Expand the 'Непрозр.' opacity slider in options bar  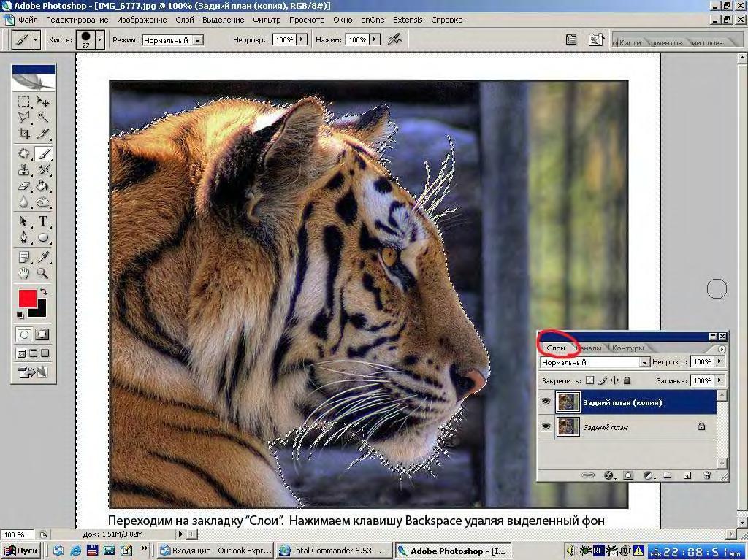click(x=302, y=40)
